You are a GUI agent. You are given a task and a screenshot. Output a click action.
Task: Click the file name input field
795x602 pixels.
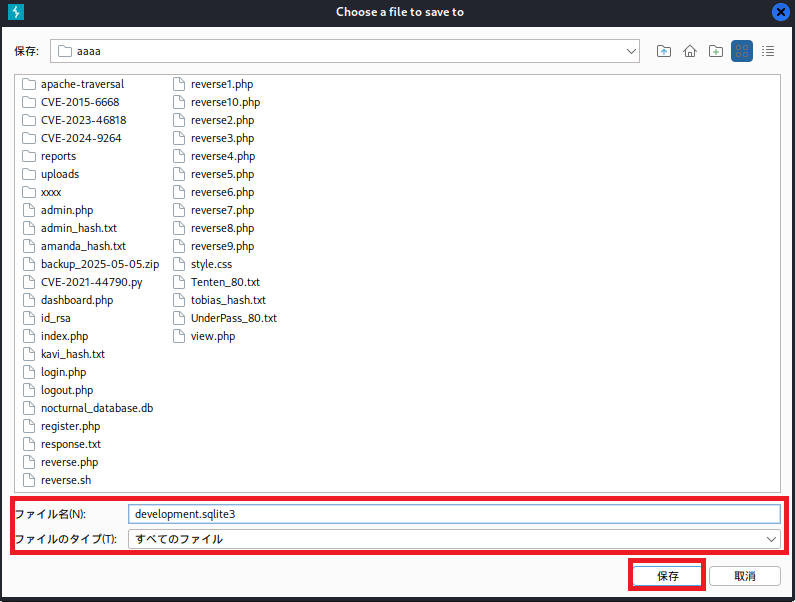tap(453, 513)
